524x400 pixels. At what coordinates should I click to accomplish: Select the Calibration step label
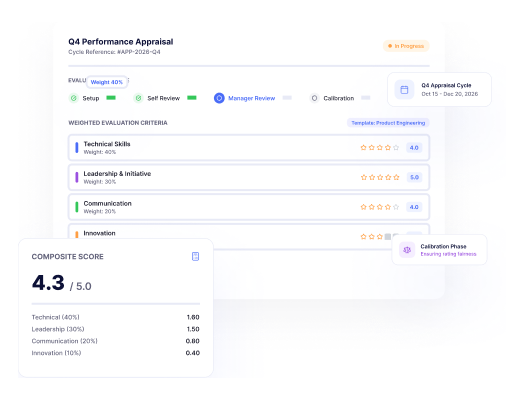339,98
